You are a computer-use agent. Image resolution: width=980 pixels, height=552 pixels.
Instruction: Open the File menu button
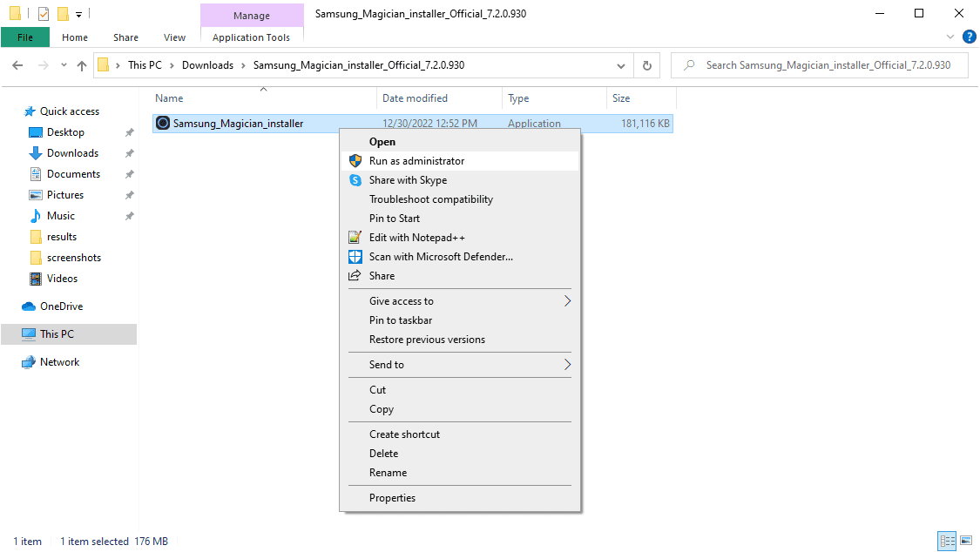25,37
